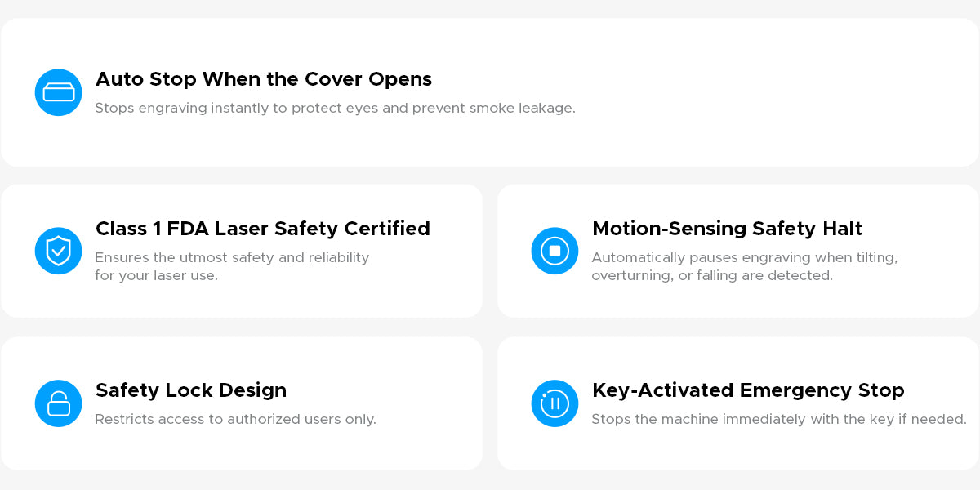Click the 'for your laser use.' text line
980x490 pixels.
tap(156, 276)
